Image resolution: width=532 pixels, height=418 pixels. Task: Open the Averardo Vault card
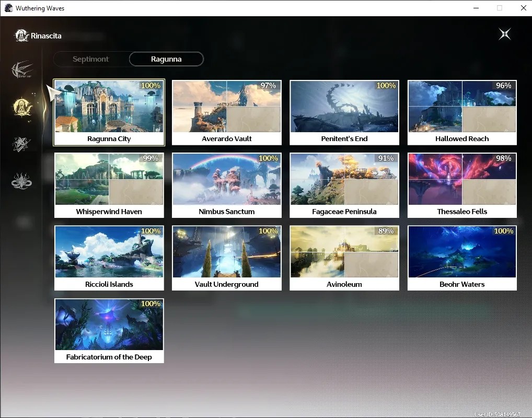pyautogui.click(x=227, y=113)
